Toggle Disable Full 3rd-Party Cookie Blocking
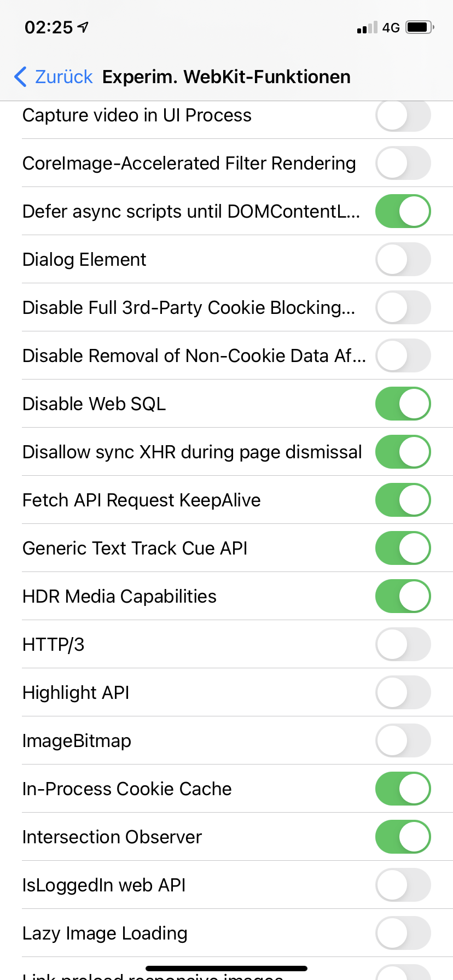The height and width of the screenshot is (980, 453). [403, 307]
